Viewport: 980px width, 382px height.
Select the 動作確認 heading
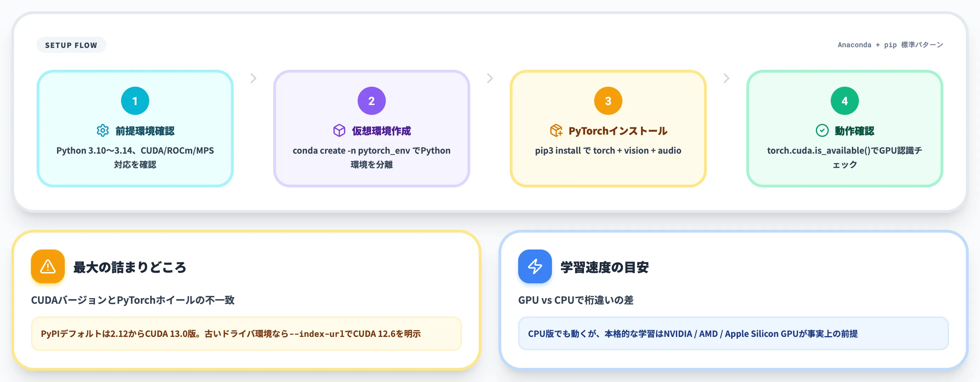point(854,131)
